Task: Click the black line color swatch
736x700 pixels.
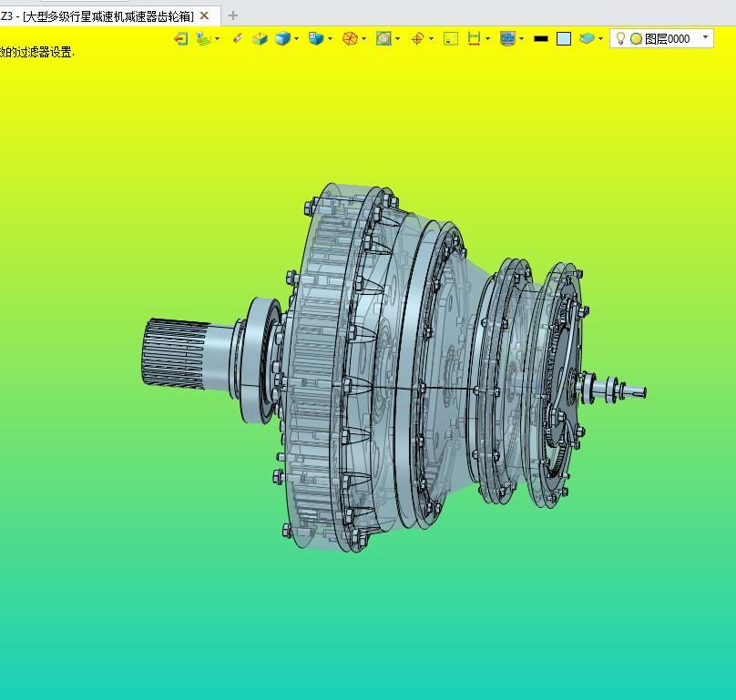Action: pos(541,39)
